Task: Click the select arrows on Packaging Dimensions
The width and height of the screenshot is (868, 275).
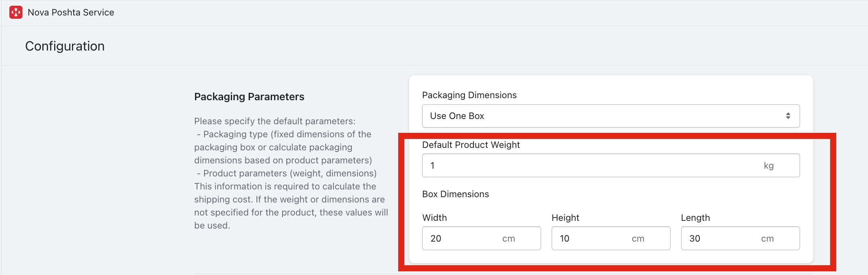Action: coord(788,116)
